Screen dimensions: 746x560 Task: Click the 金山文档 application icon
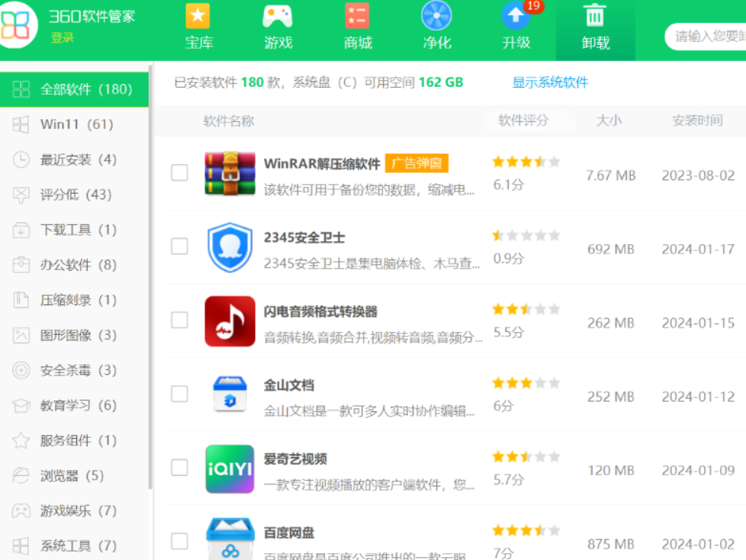pyautogui.click(x=230, y=394)
